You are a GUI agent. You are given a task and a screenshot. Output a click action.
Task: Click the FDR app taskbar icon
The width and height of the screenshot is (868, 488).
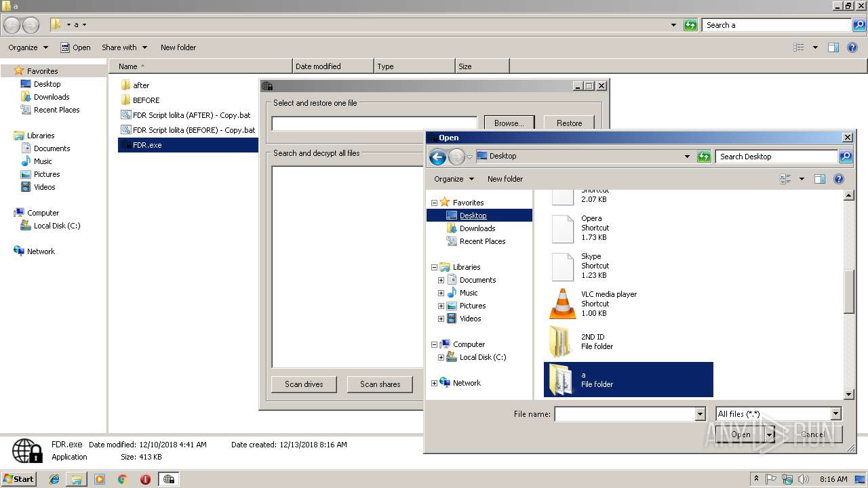(169, 479)
